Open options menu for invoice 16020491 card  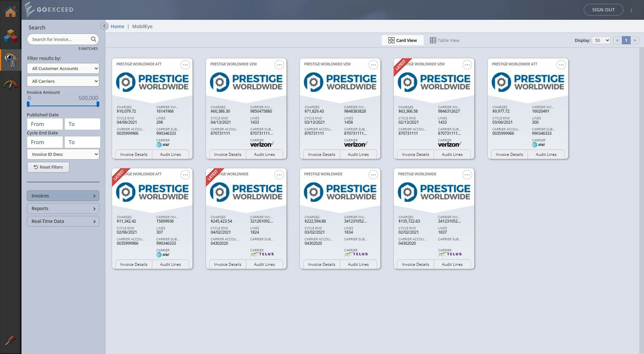click(x=561, y=65)
